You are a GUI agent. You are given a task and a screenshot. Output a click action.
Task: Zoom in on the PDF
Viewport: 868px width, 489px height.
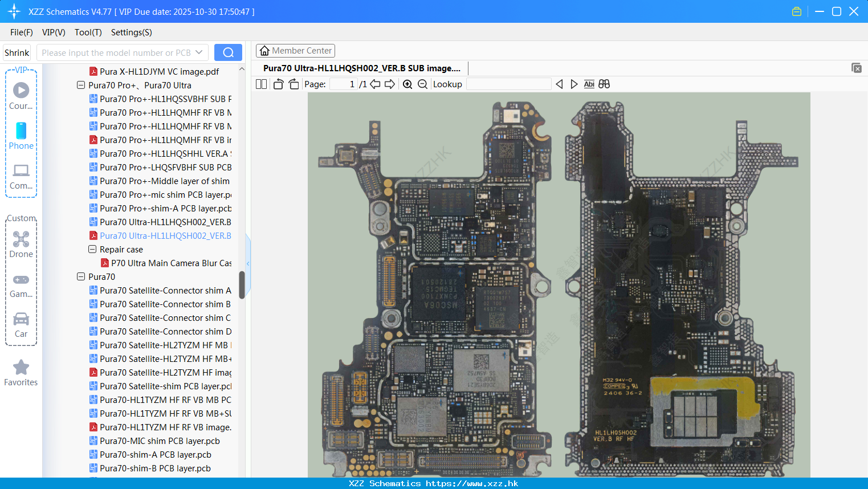407,84
